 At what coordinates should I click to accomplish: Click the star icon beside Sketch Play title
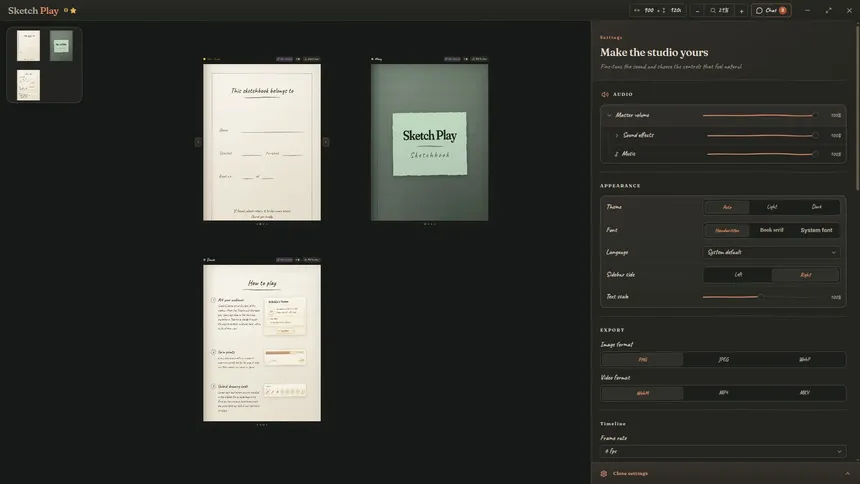pyautogui.click(x=73, y=10)
